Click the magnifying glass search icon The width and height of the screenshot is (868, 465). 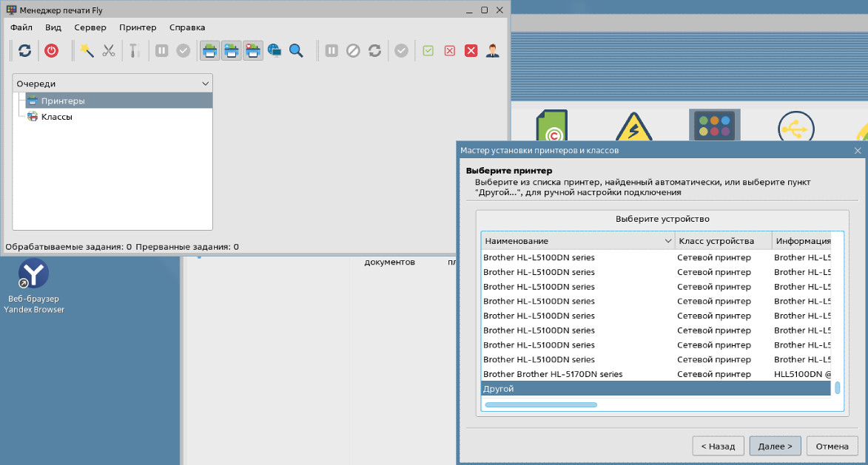[x=296, y=50]
